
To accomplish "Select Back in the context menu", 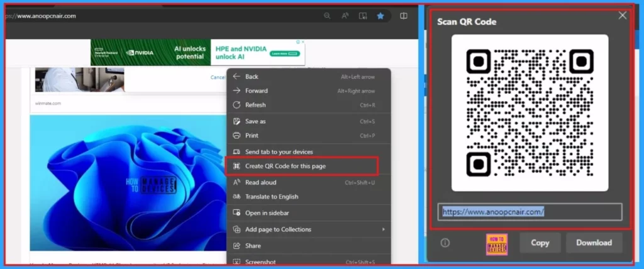I will 308,77.
